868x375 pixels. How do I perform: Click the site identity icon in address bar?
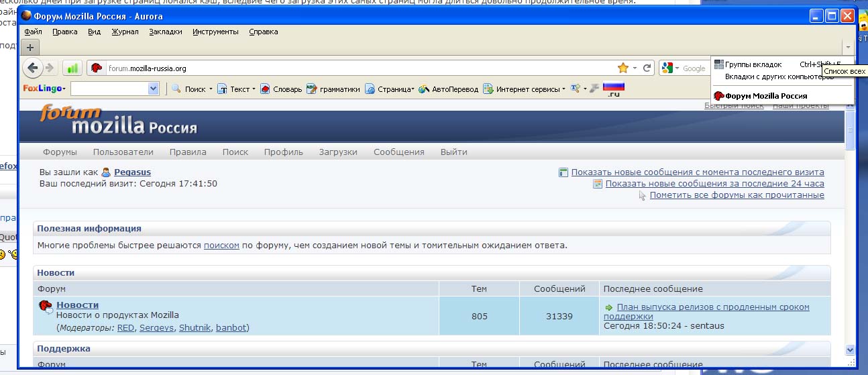click(x=97, y=68)
